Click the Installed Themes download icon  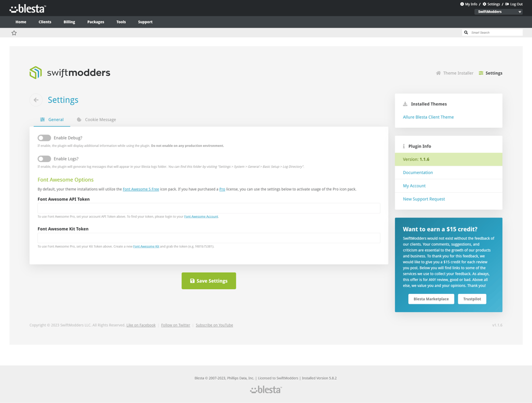[405, 104]
